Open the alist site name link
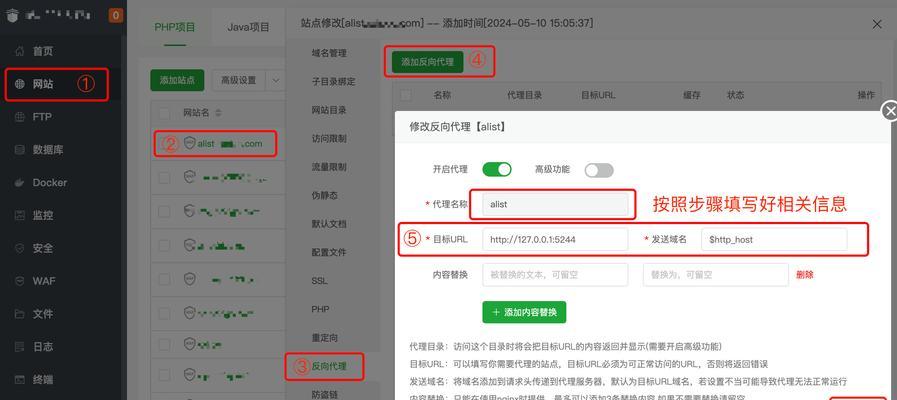The height and width of the screenshot is (400, 897). click(229, 144)
